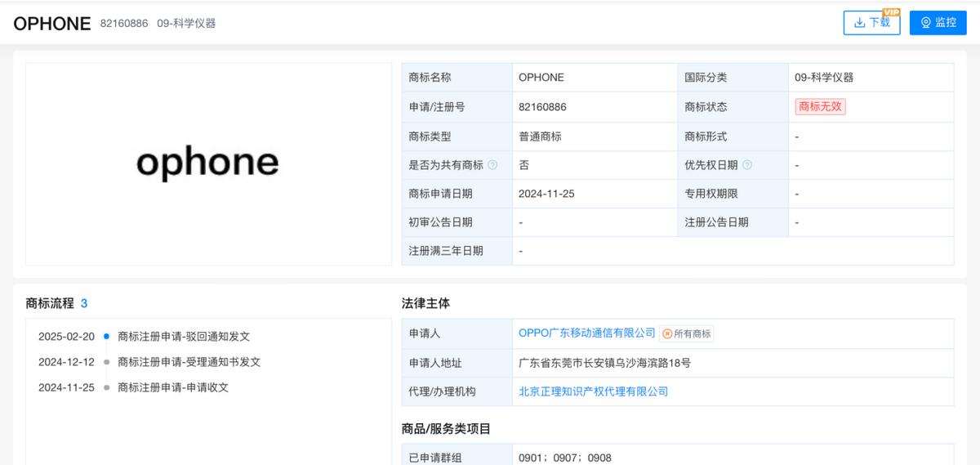Open help icon next to 是否为共有商标
The width and height of the screenshot is (980, 465).
tap(492, 165)
